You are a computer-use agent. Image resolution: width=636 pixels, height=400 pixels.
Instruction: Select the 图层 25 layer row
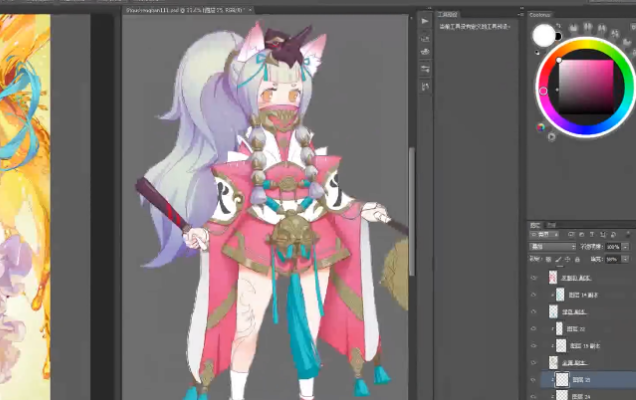588,380
